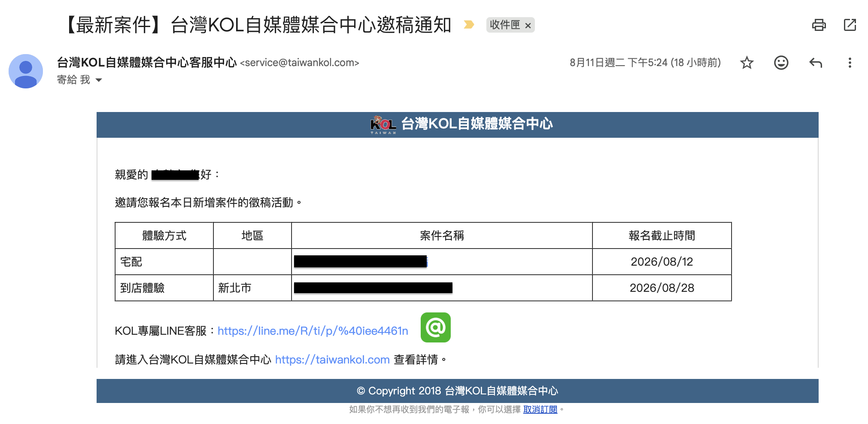
Task: Remove the 收件匣 label with its X
Action: pyautogui.click(x=528, y=26)
